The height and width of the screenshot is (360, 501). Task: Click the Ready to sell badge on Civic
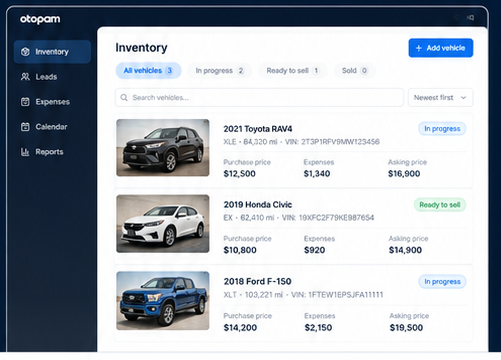click(440, 205)
